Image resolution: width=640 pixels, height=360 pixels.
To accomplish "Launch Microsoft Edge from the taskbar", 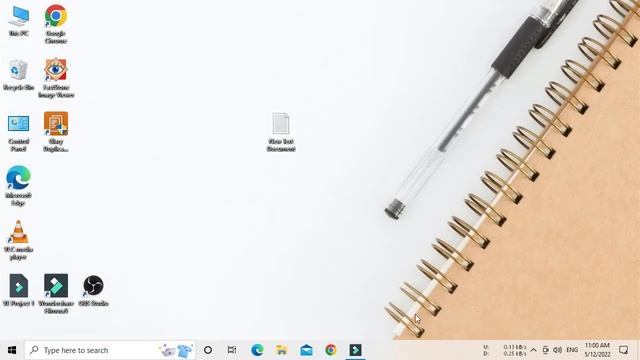I will click(257, 350).
